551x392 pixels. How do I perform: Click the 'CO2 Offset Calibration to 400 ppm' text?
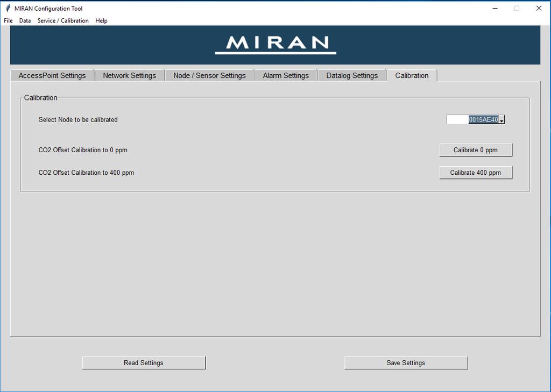pos(86,173)
